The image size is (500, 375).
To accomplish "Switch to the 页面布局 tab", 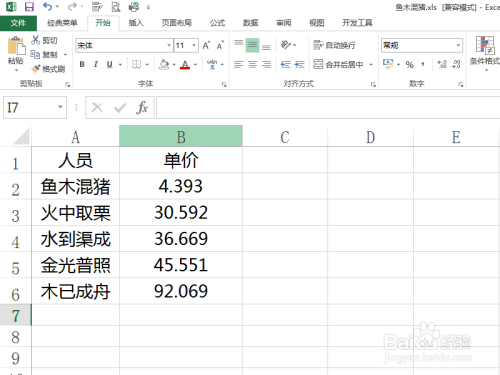I will click(x=177, y=23).
